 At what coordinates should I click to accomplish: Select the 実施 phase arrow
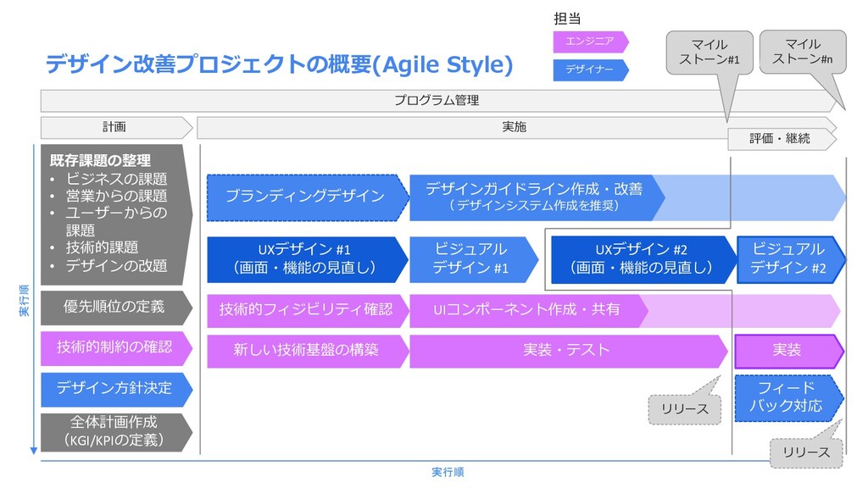[516, 127]
